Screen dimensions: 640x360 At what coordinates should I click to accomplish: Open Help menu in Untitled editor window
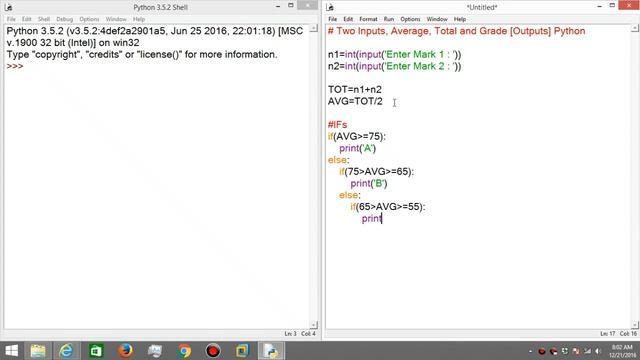(460, 19)
